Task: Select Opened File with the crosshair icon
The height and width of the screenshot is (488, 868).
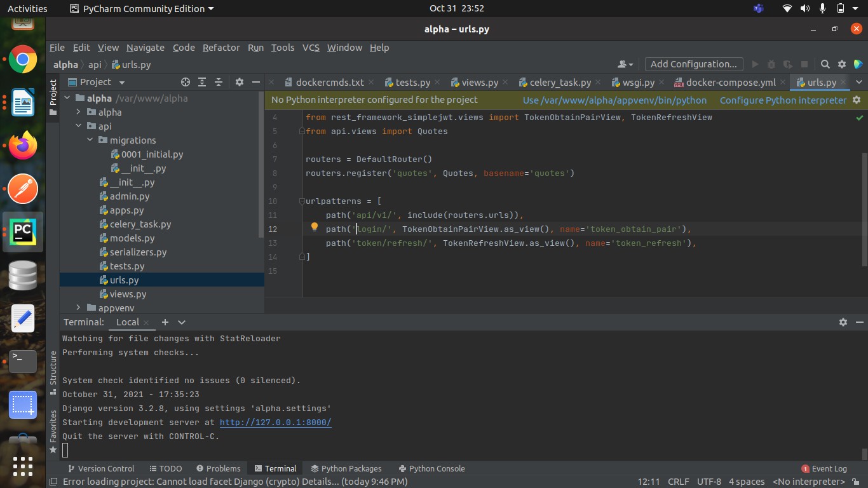Action: [x=186, y=82]
